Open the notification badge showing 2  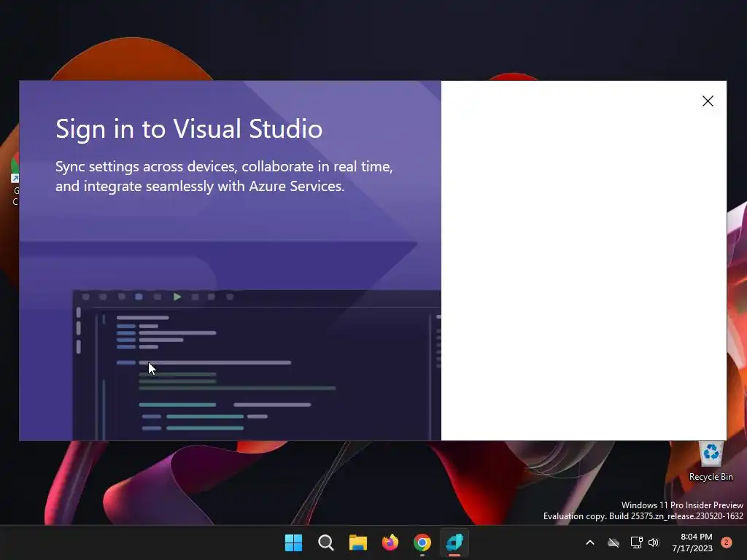[727, 542]
